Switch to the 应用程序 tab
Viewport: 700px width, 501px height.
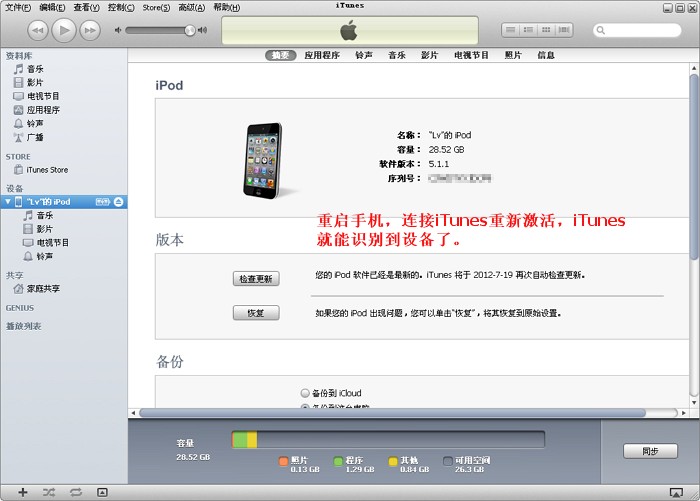coord(322,55)
